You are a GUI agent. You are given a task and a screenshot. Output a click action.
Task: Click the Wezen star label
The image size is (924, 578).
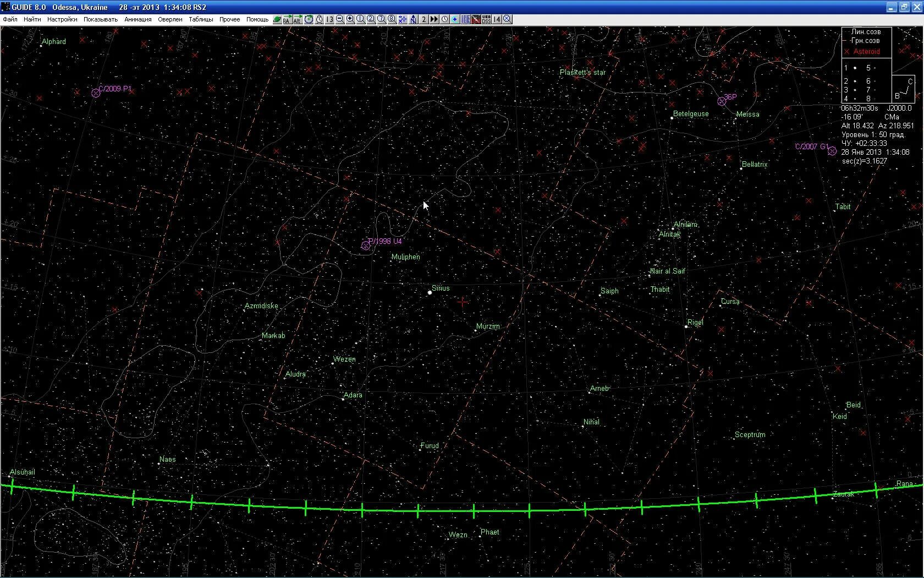click(x=344, y=359)
